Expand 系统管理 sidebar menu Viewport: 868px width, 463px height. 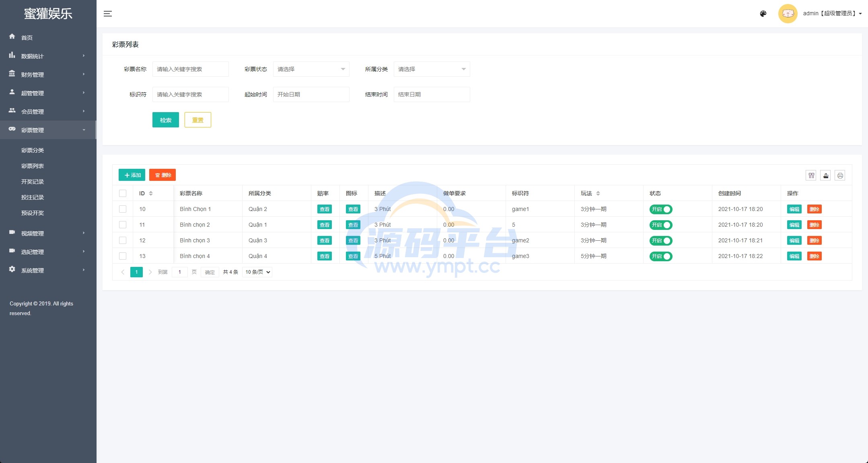coord(48,270)
